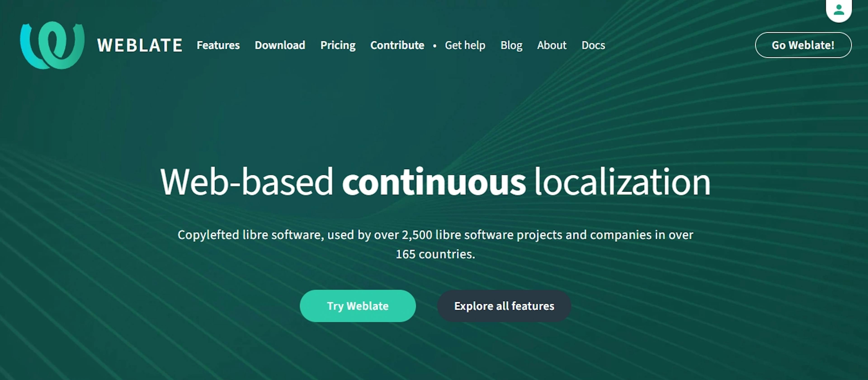This screenshot has height=380, width=868.
Task: Select Contribute in the navigation bar
Action: pyautogui.click(x=397, y=45)
